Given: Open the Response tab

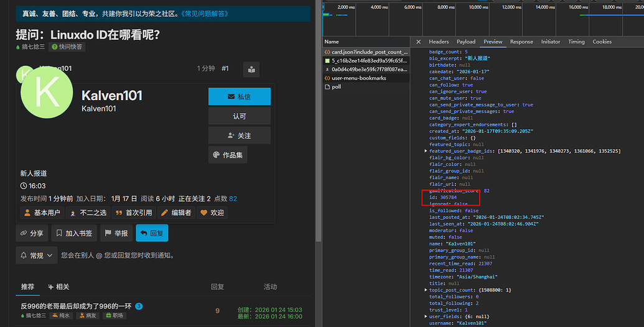Looking at the screenshot, I should 521,42.
